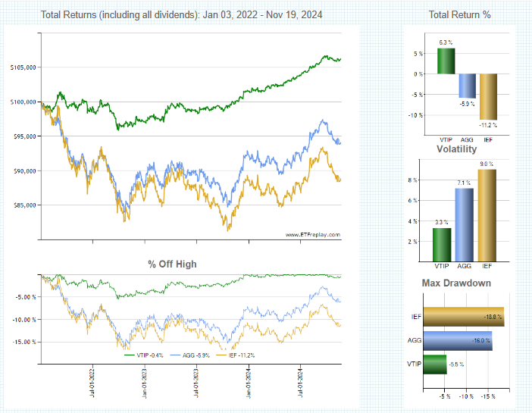Click the blue AGG Total Return bar
The image size is (532, 413).
(x=467, y=86)
